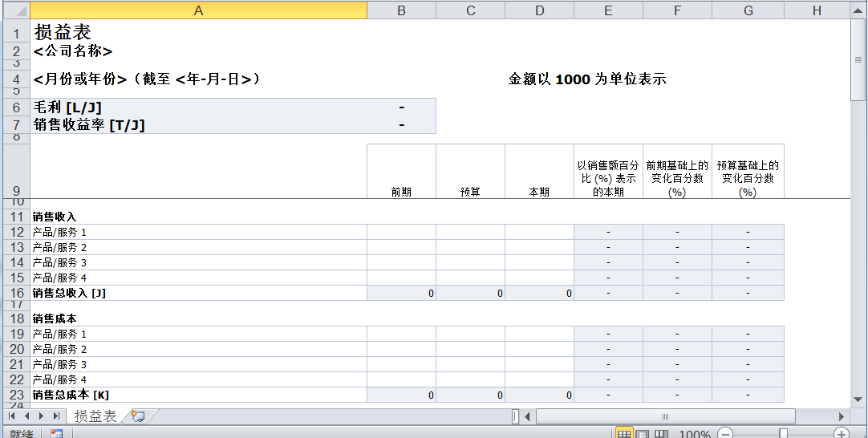
Task: Select column G header
Action: [748, 10]
